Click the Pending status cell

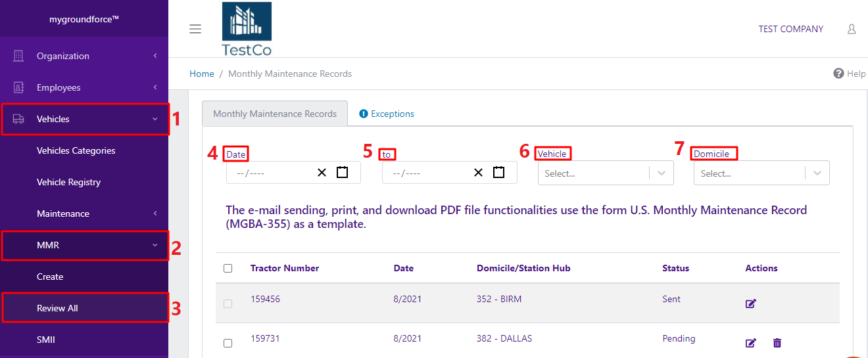coord(679,338)
